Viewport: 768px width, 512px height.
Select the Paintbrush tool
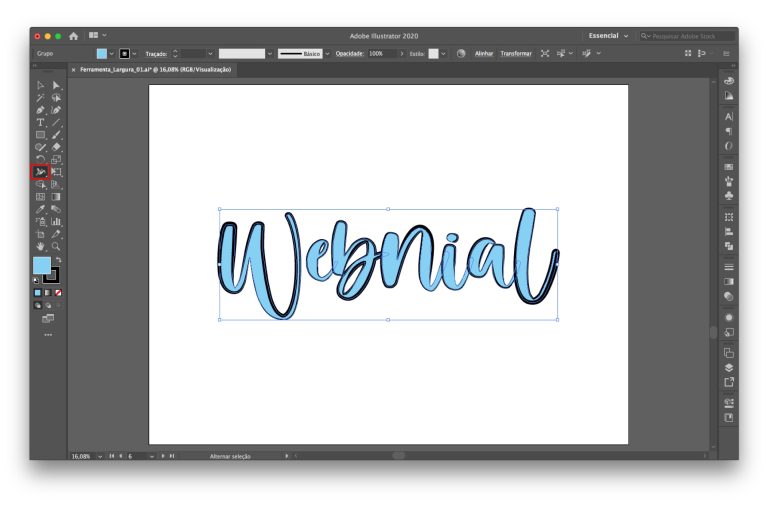[x=56, y=135]
